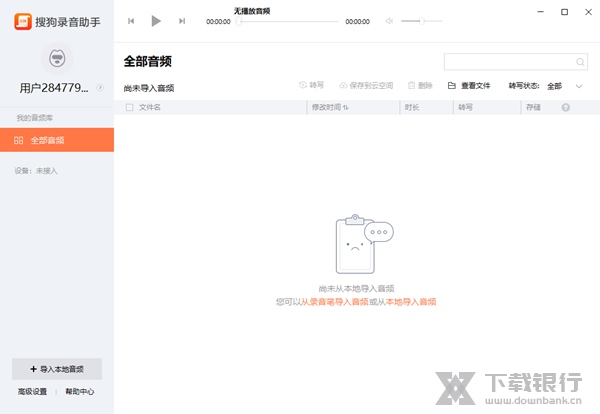Click the help question mark in table header

[x=566, y=107]
